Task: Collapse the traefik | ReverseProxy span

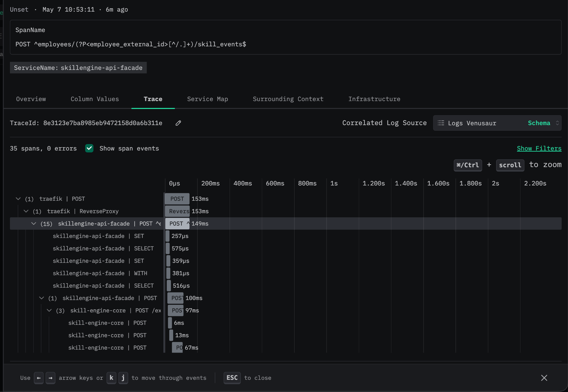Action: (26, 211)
